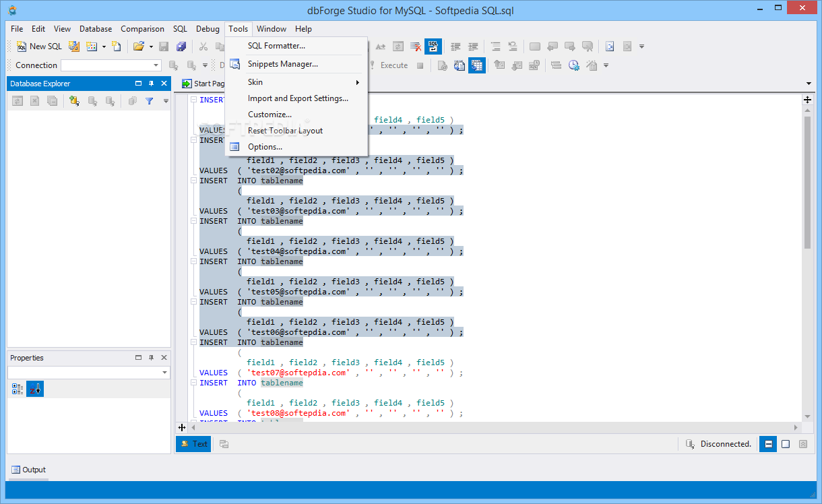Click the Snippets Manager menu icon

[x=234, y=64]
